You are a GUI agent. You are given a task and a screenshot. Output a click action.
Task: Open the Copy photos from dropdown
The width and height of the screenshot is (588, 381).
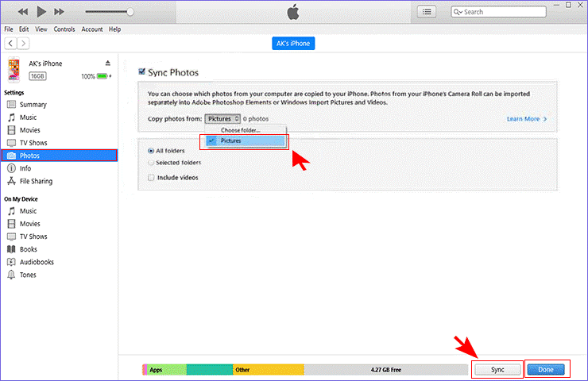(222, 119)
